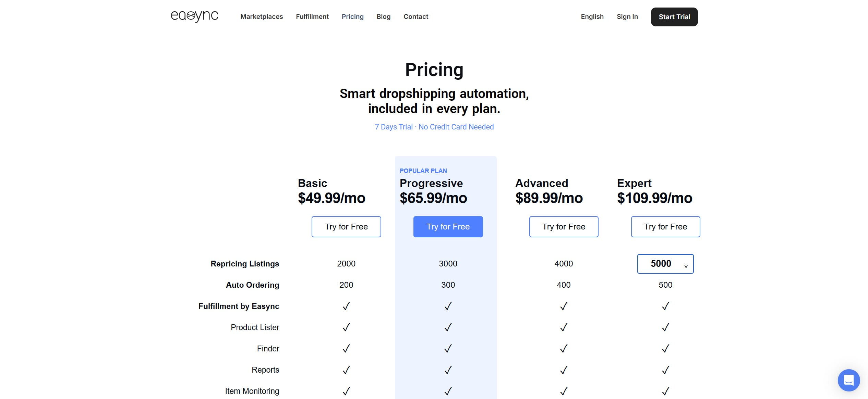Click Expert checkmark for Reports

pos(665,370)
